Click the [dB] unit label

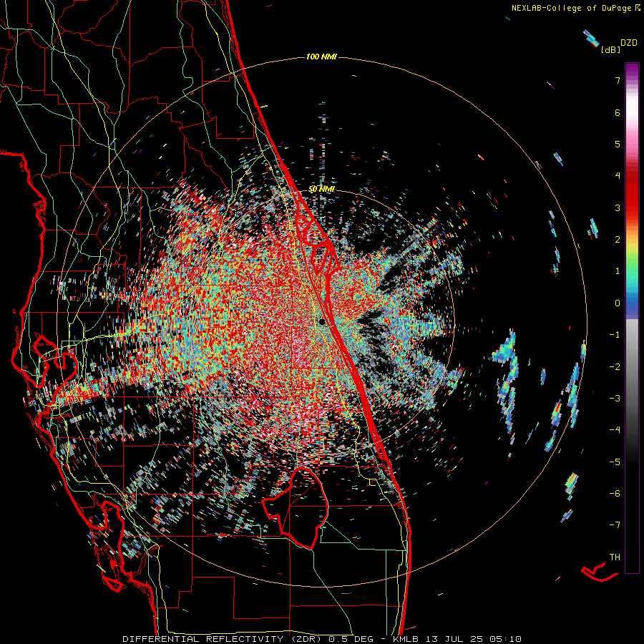[610, 50]
